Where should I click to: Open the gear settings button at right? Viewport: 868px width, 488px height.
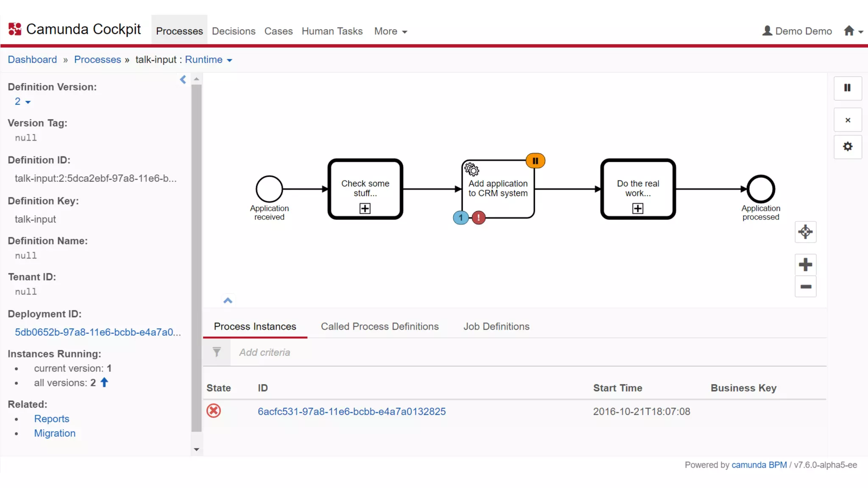click(847, 147)
